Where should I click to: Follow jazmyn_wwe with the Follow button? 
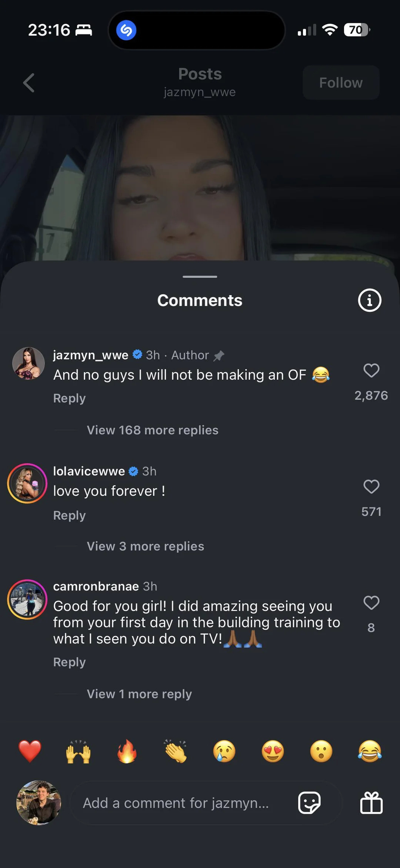click(x=341, y=83)
